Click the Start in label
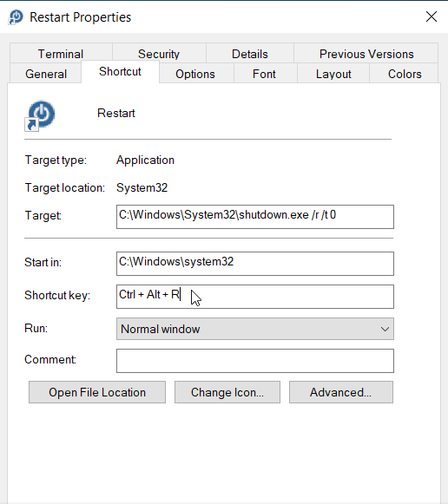448x504 pixels. tap(43, 262)
